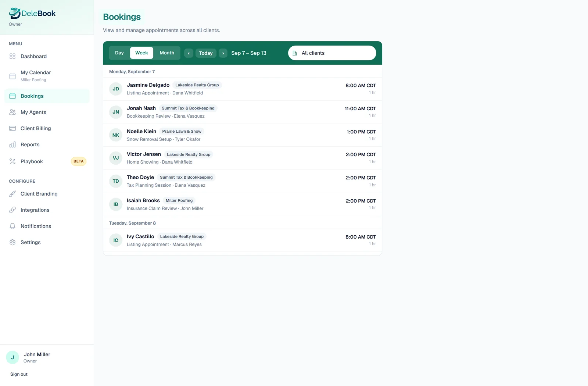Image resolution: width=588 pixels, height=386 pixels.
Task: Open My Calendar via calendar icon
Action: [12, 76]
